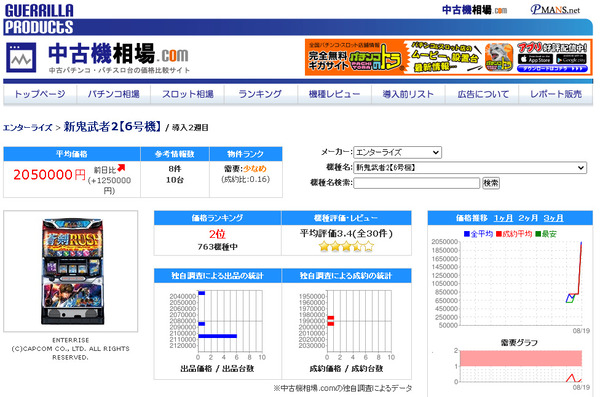Click the star rating icons
The image size is (600, 397).
(x=346, y=246)
